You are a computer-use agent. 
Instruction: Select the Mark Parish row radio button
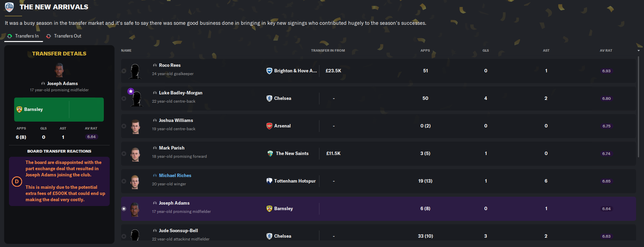coord(124,154)
